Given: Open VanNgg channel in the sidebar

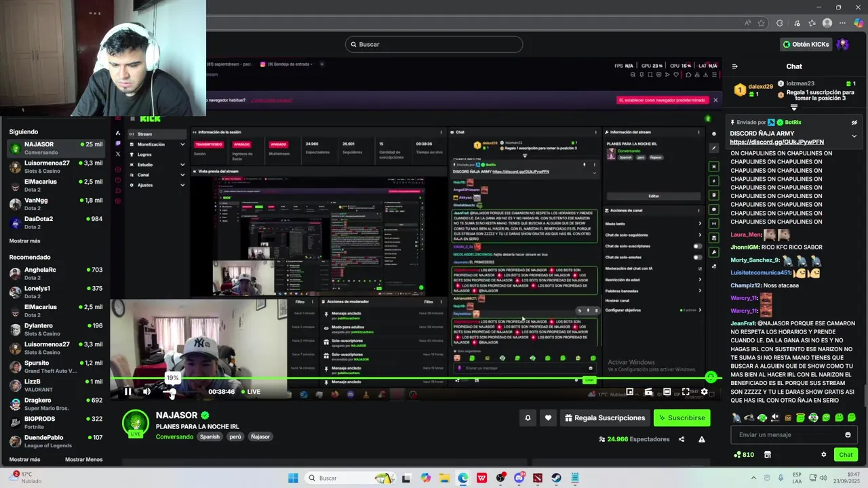Looking at the screenshot, I should coord(54,203).
